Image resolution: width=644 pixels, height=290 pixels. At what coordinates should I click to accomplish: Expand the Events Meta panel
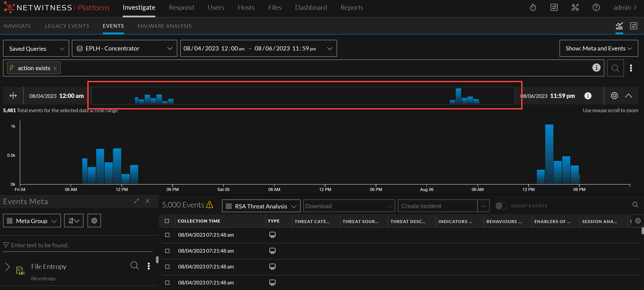click(x=136, y=201)
